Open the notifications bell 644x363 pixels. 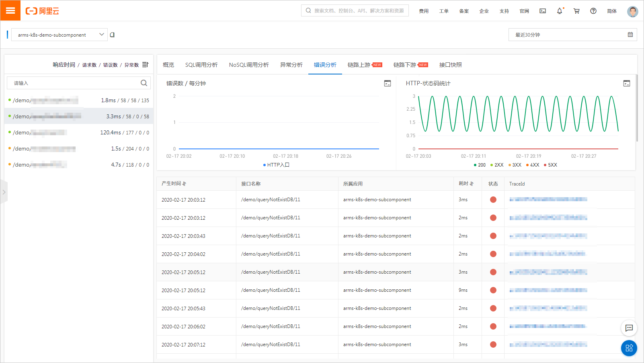[560, 11]
